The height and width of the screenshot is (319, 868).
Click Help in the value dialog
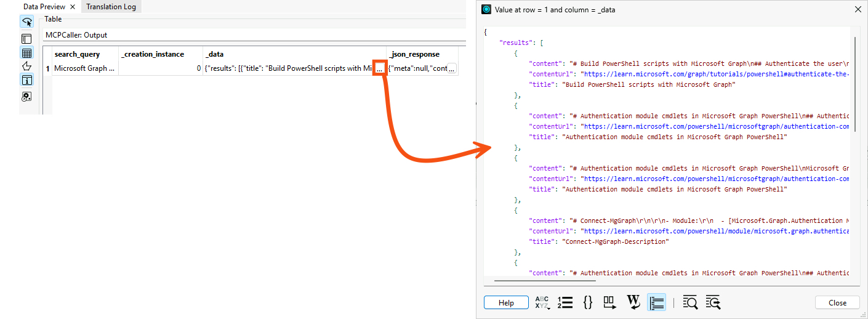pyautogui.click(x=506, y=303)
